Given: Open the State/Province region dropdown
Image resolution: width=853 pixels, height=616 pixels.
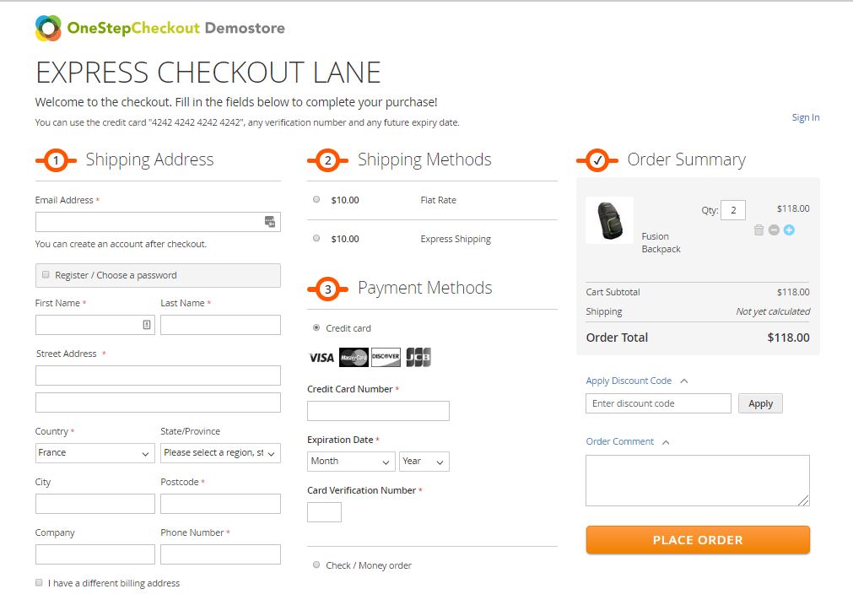Looking at the screenshot, I should 220,453.
